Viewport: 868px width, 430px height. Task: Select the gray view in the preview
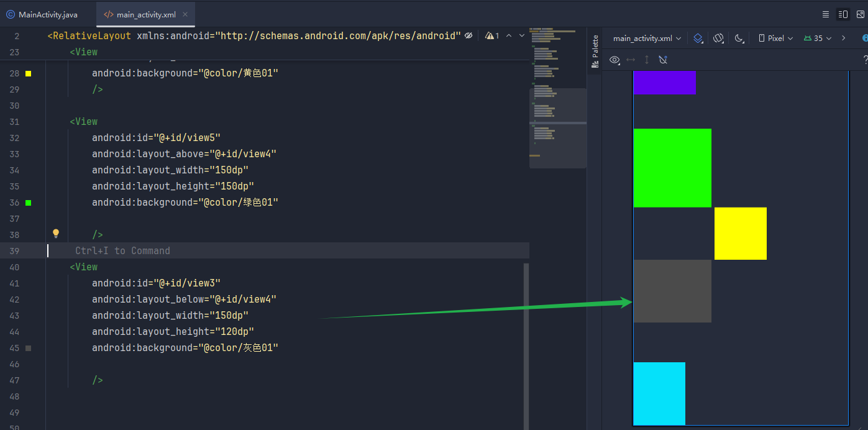(x=672, y=291)
